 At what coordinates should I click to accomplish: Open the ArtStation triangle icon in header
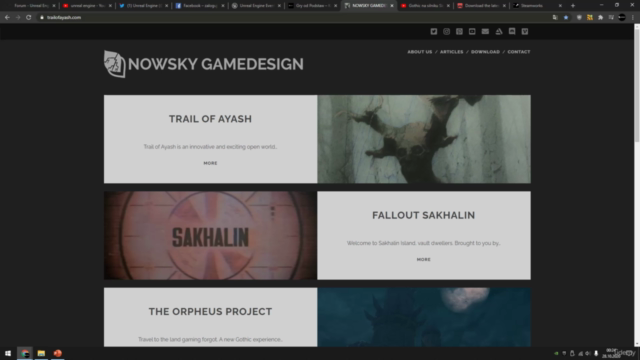pyautogui.click(x=499, y=31)
